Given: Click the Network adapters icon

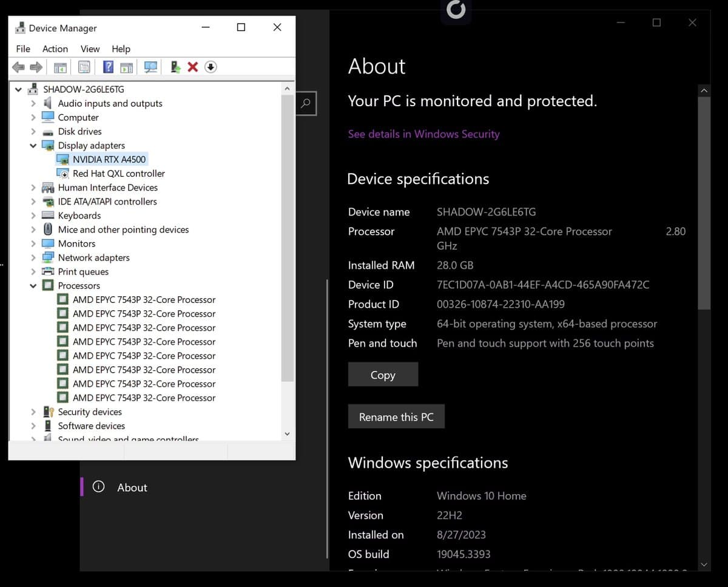Looking at the screenshot, I should click(x=48, y=257).
